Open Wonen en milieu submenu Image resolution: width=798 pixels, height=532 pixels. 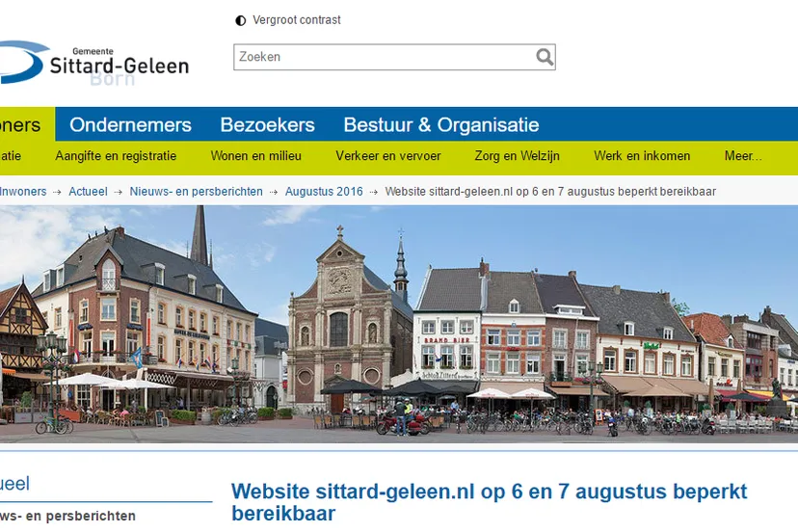tap(256, 156)
